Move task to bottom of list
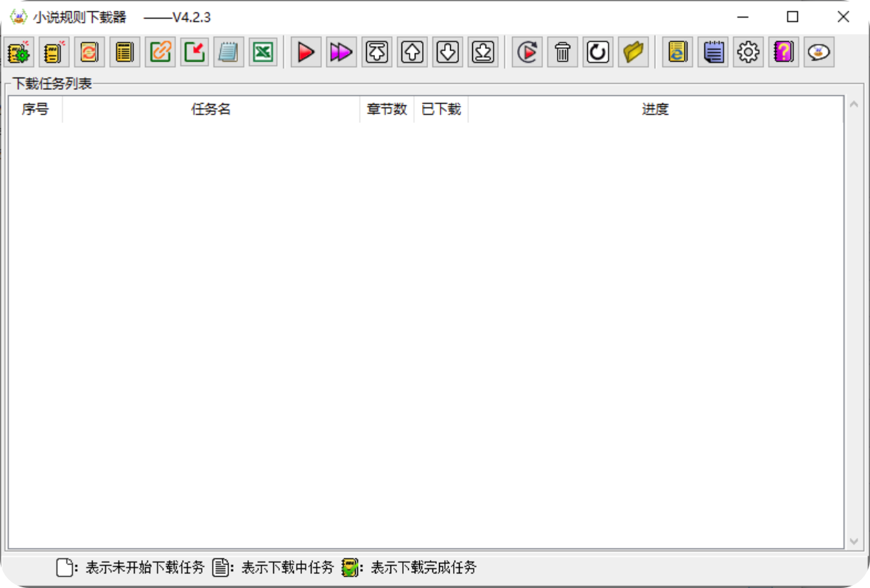 pyautogui.click(x=483, y=52)
